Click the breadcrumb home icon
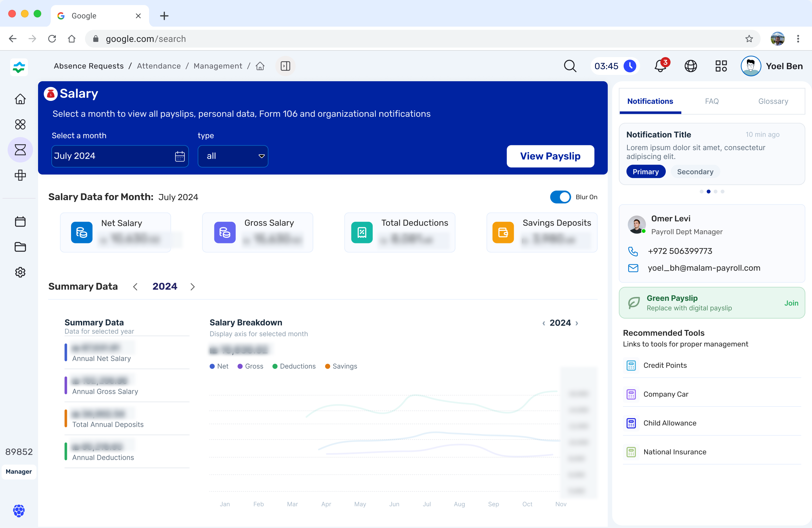Image resolution: width=812 pixels, height=528 pixels. (x=260, y=66)
